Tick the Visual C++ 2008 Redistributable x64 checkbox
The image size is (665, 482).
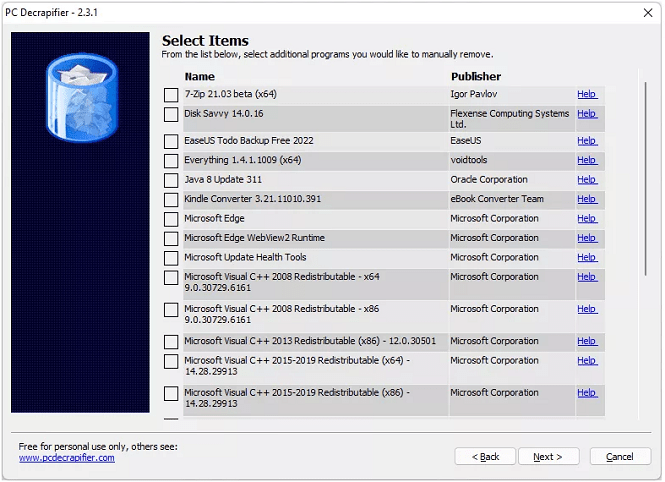pos(171,278)
